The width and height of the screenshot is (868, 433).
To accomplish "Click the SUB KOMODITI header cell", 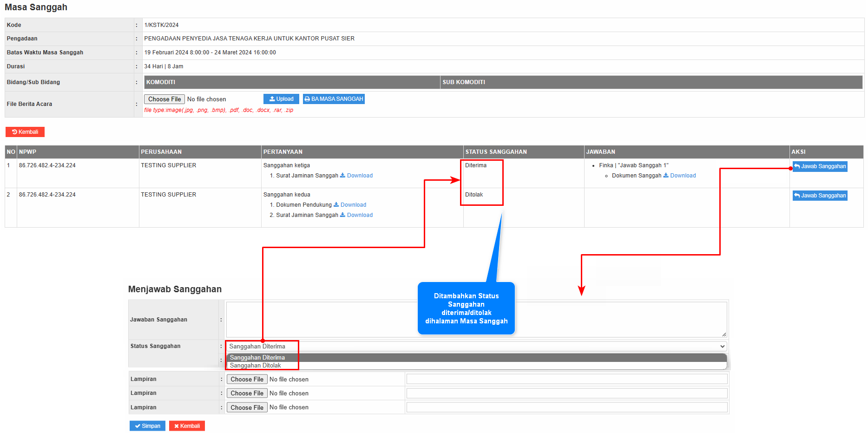I will click(x=651, y=82).
